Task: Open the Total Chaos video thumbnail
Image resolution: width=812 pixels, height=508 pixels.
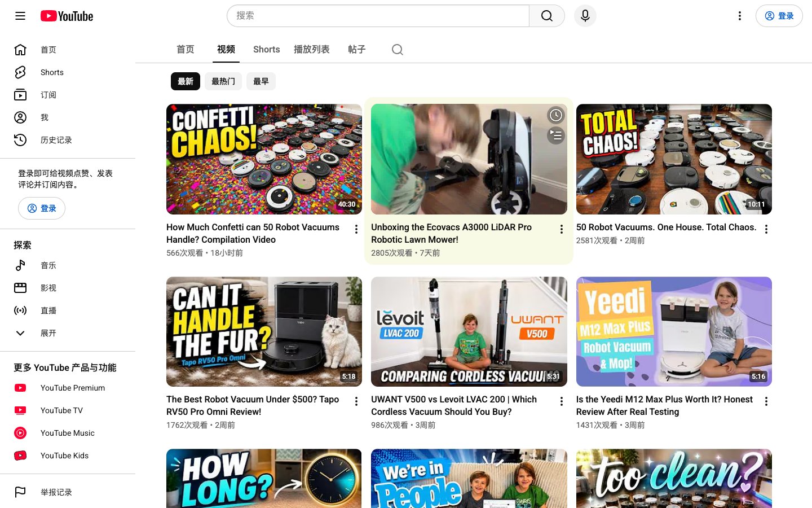Action: (x=674, y=159)
